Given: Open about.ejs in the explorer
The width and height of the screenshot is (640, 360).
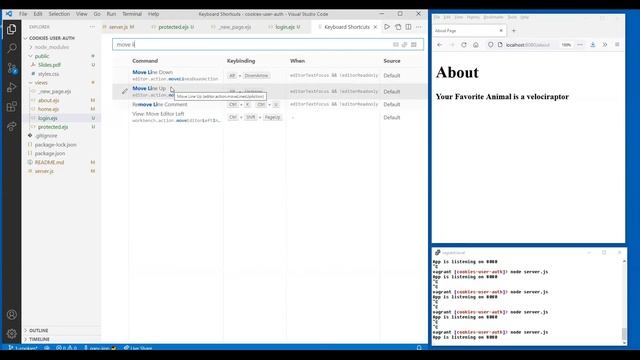Looking at the screenshot, I should (49, 100).
